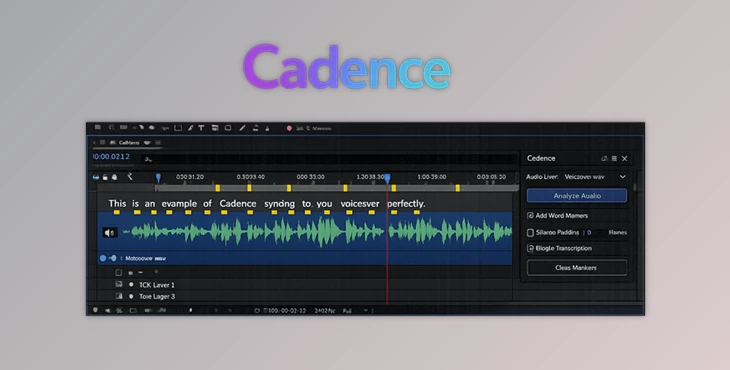730x370 pixels.
Task: Toggle the visibility dot of TCK Laver 1
Action: (x=131, y=284)
